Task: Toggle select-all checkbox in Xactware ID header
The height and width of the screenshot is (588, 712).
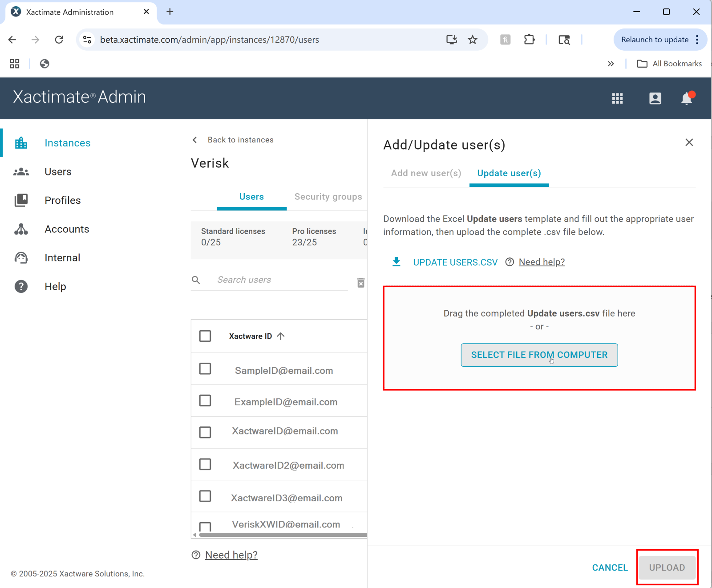Action: (x=205, y=336)
